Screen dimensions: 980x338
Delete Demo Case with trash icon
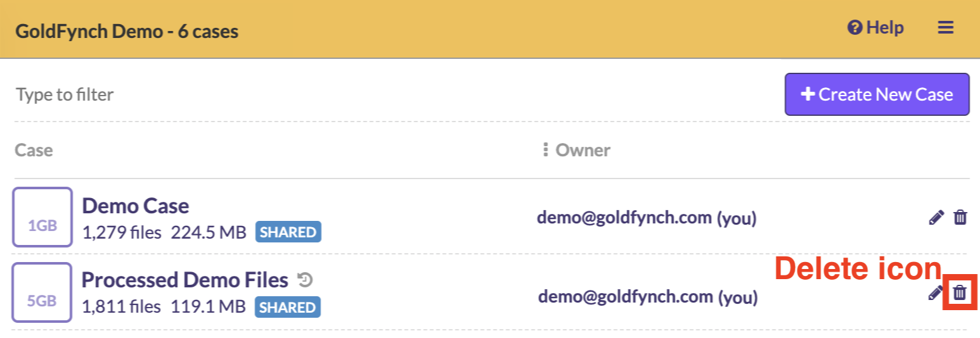[x=960, y=218]
